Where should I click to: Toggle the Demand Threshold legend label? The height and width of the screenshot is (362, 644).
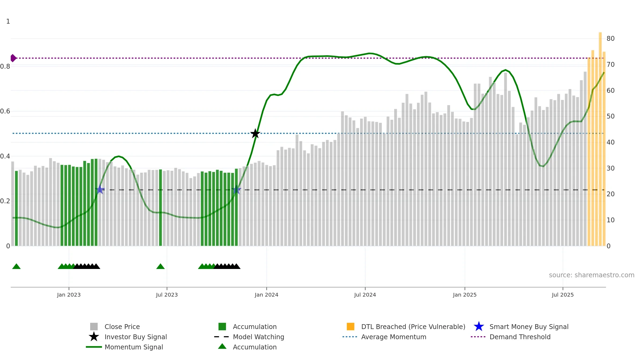[x=520, y=337]
